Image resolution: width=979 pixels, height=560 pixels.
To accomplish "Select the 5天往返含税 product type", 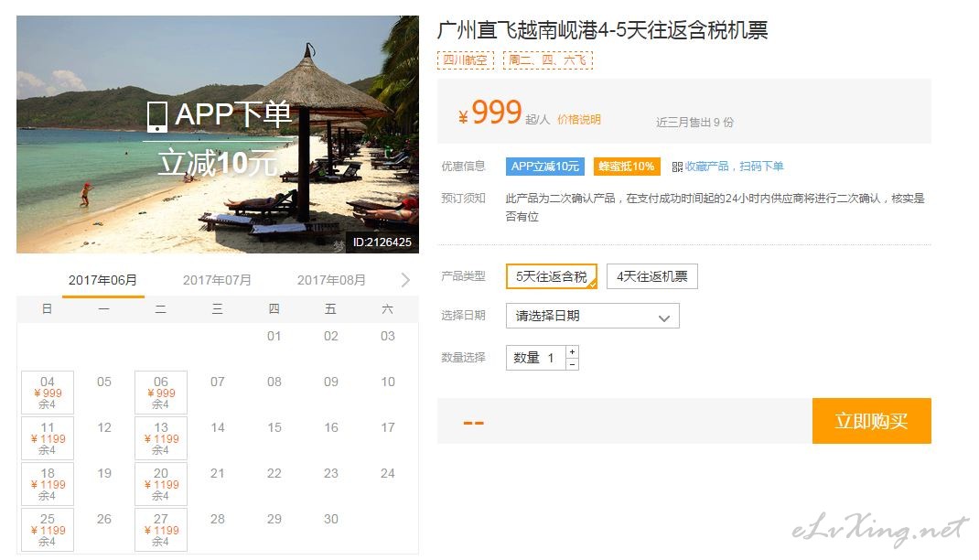I will point(552,276).
